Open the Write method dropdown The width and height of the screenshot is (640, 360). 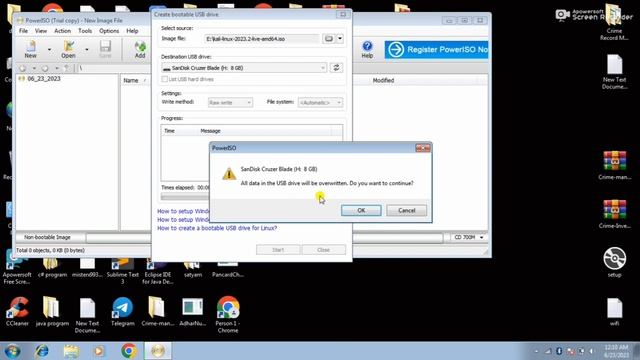[230, 102]
